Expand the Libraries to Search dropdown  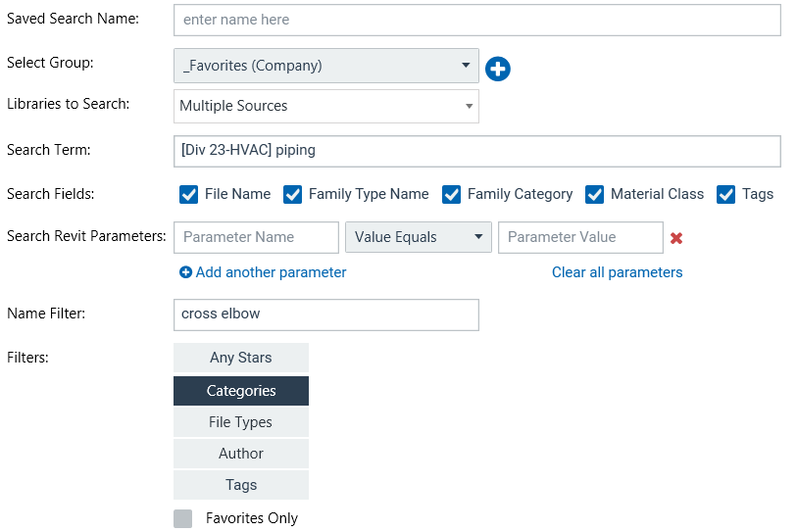(x=325, y=106)
